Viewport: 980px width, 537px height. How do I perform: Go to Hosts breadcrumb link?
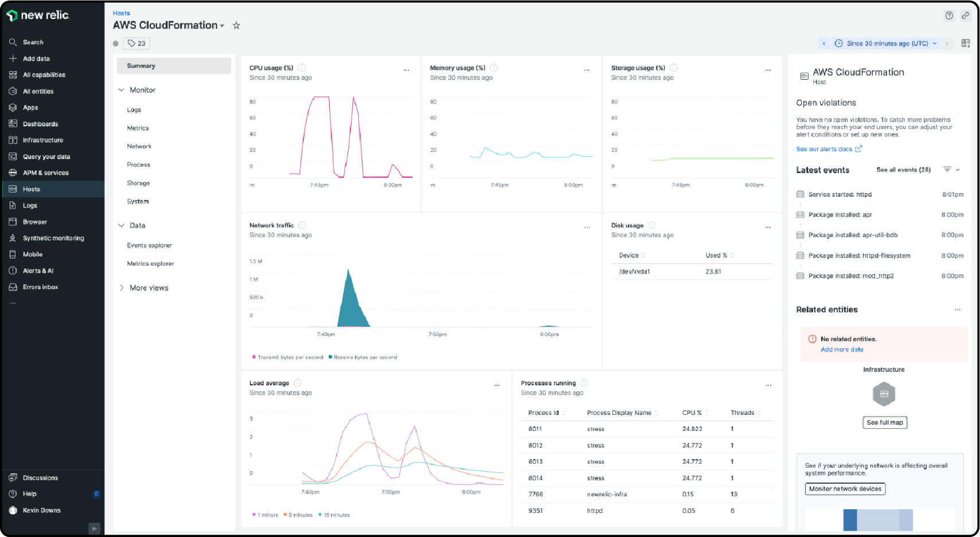coord(121,13)
